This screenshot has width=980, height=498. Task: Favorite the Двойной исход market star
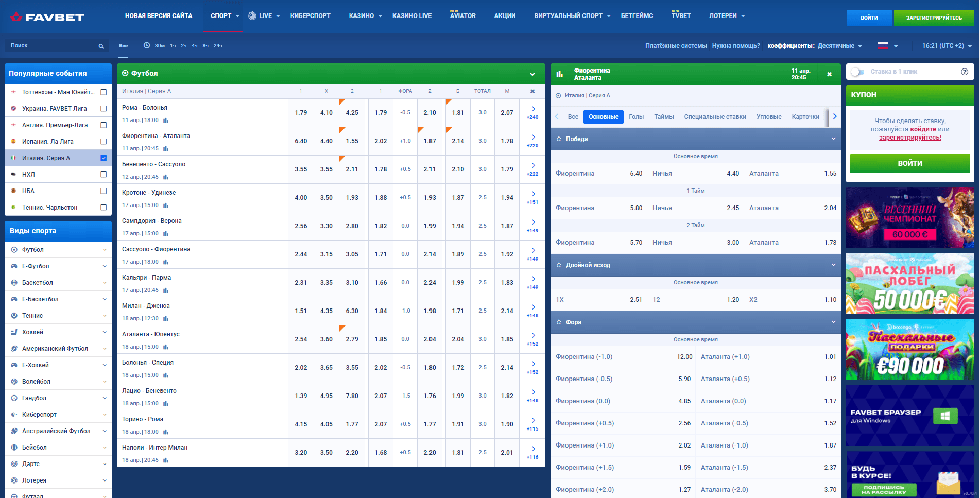point(559,265)
